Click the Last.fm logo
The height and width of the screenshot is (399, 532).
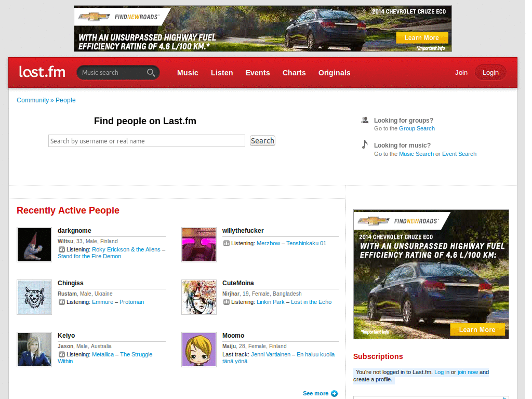(x=42, y=72)
